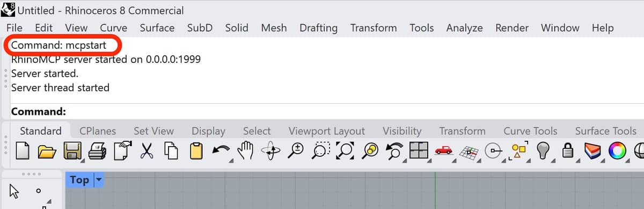Toggle the lightbulb Hide Objects icon
644x209 pixels.
(x=544, y=151)
